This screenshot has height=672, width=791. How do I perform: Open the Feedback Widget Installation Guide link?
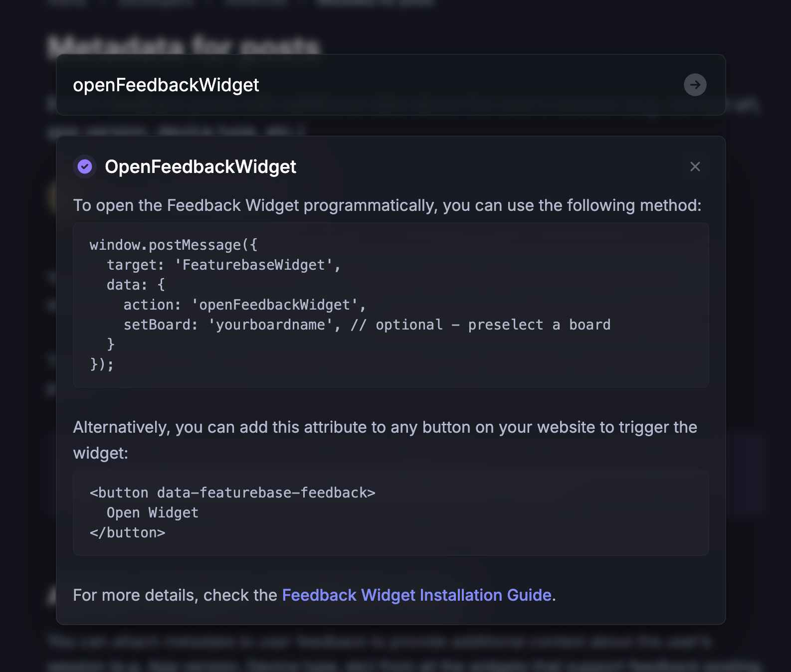[416, 595]
